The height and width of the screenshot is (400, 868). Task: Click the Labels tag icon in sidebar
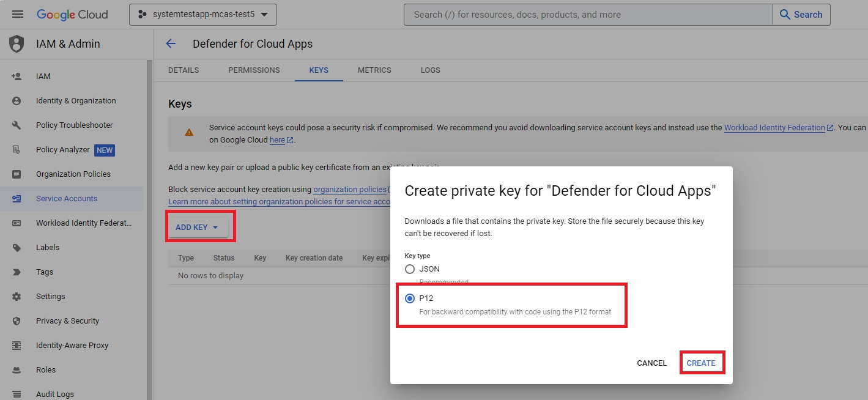tap(17, 248)
